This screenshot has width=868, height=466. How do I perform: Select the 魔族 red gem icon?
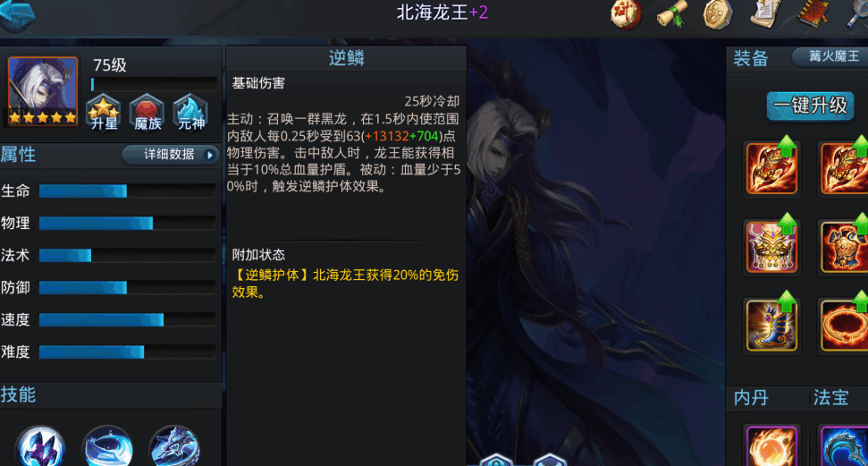[x=147, y=113]
